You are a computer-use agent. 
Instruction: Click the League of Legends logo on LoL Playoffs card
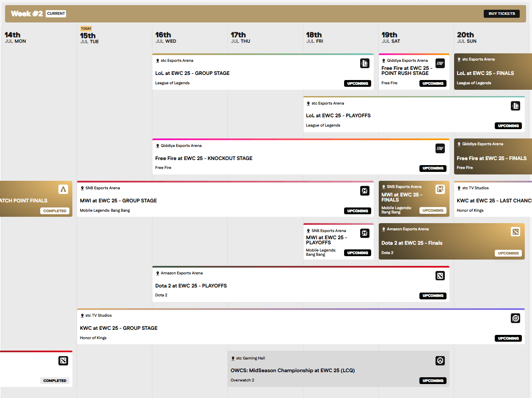[x=515, y=106]
